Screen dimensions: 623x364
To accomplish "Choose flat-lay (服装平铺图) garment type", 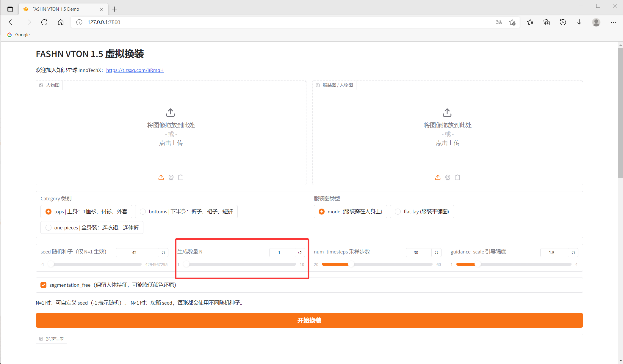I will pos(398,212).
